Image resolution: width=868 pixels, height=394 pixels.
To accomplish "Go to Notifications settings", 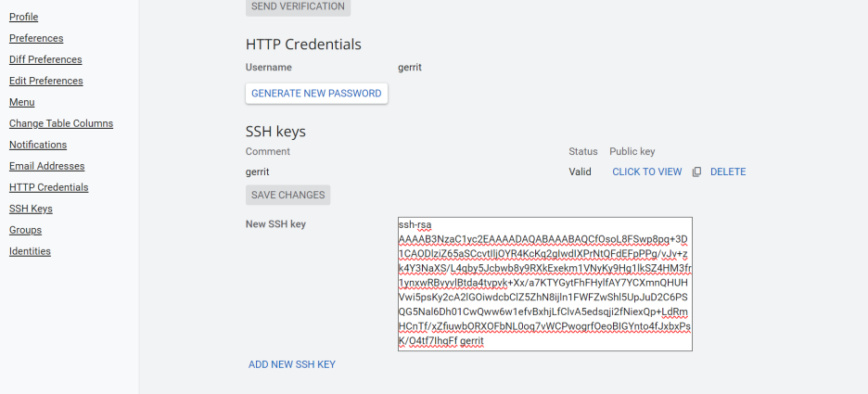I will pos(38,145).
